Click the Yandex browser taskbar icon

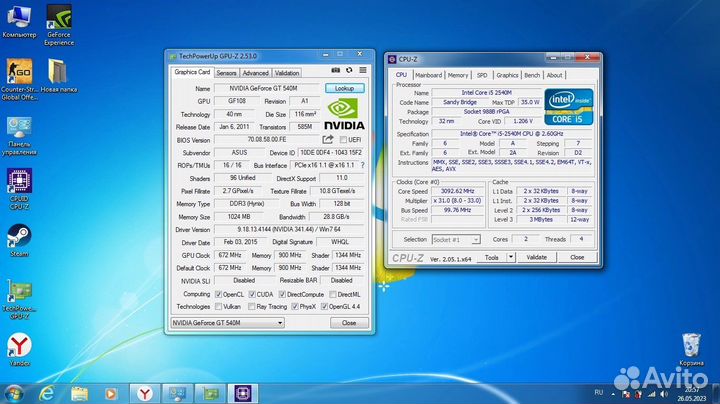tap(145, 393)
